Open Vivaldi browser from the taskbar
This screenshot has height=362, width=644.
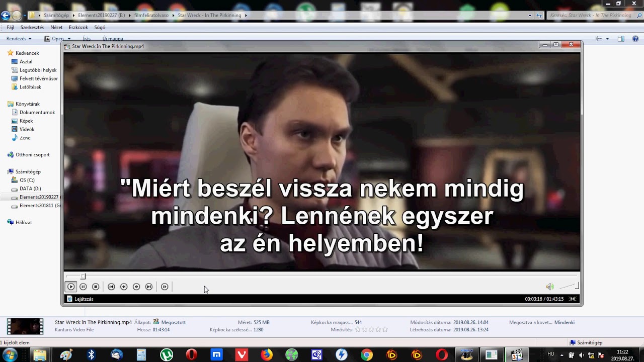pyautogui.click(x=242, y=355)
